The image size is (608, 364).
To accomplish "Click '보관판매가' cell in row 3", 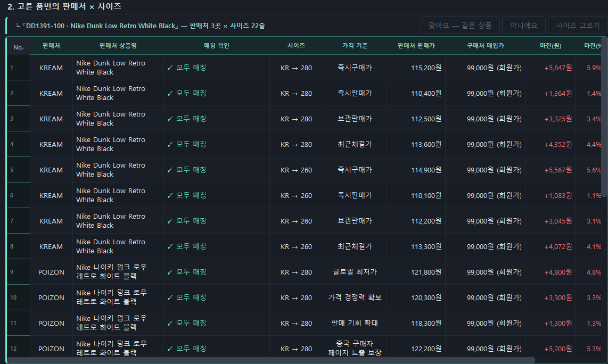I will (355, 119).
